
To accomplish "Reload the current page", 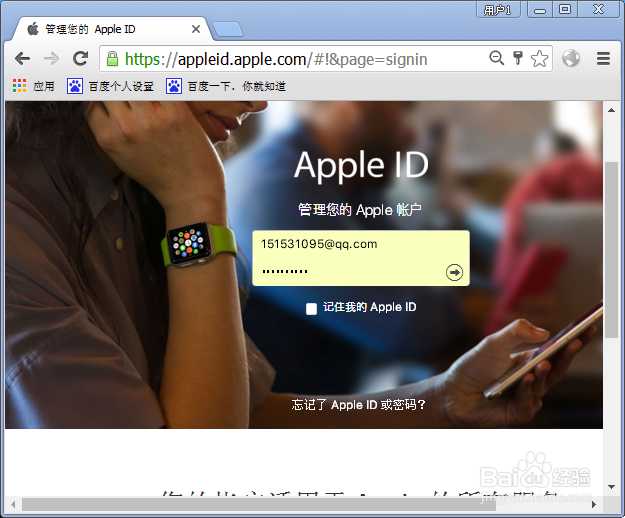I will coord(81,59).
